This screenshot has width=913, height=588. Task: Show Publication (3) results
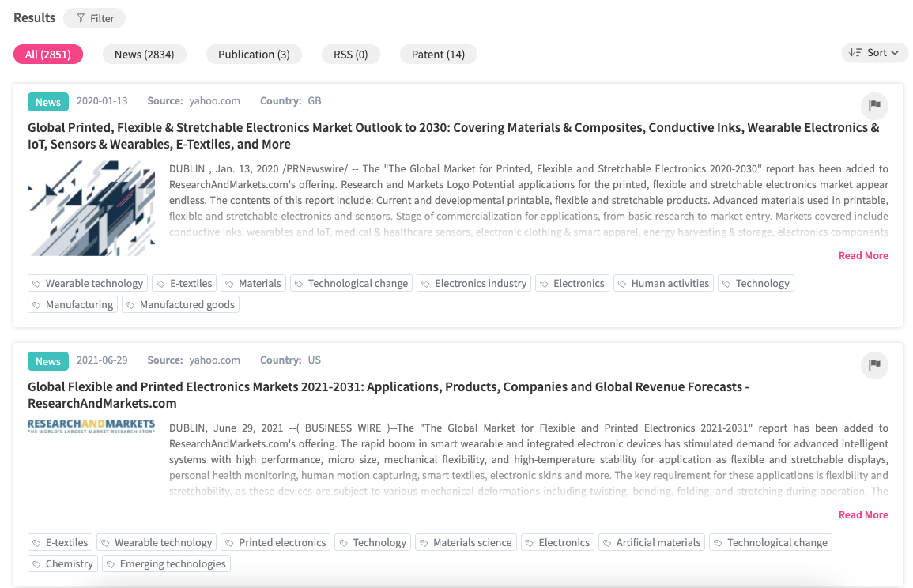click(254, 55)
